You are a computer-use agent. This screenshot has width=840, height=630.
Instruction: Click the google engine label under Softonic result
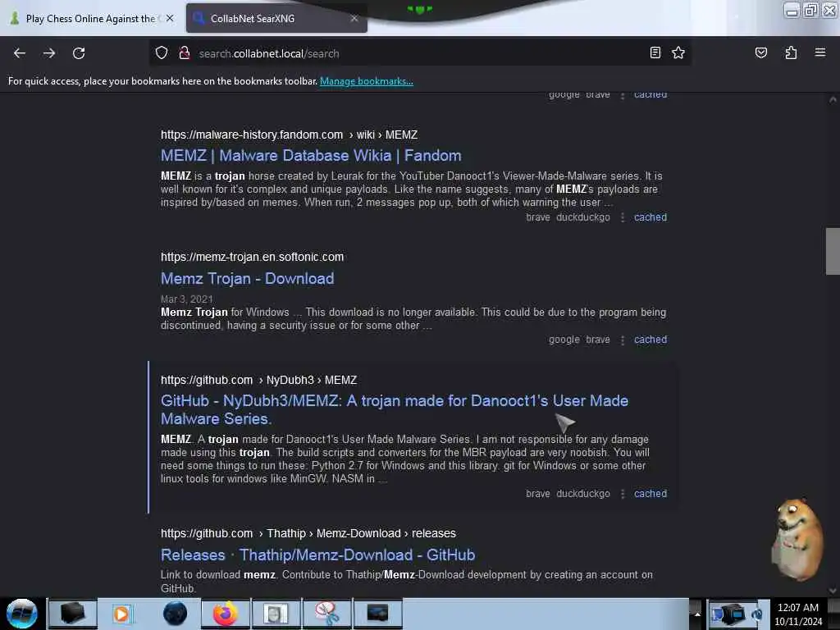tap(564, 340)
